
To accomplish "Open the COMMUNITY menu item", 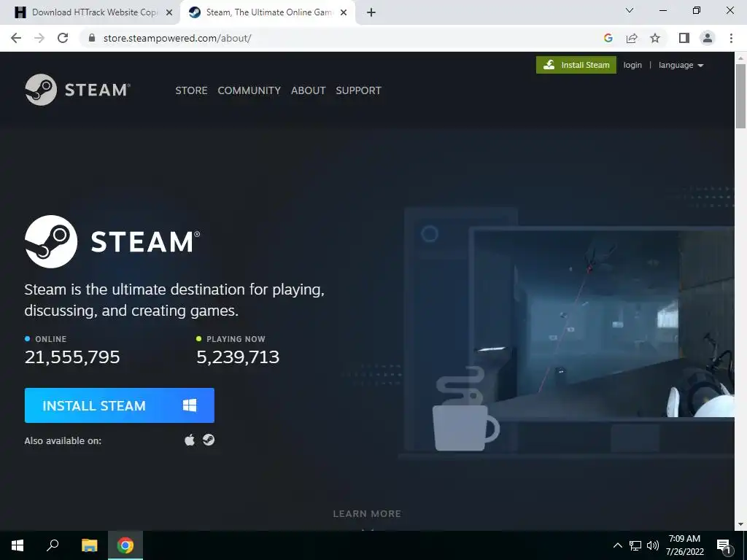I will [249, 90].
